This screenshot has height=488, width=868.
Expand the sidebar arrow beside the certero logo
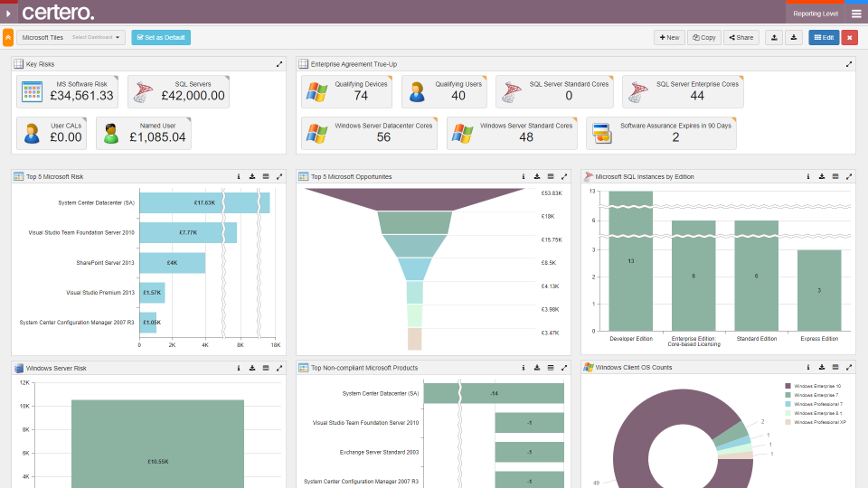(x=8, y=14)
